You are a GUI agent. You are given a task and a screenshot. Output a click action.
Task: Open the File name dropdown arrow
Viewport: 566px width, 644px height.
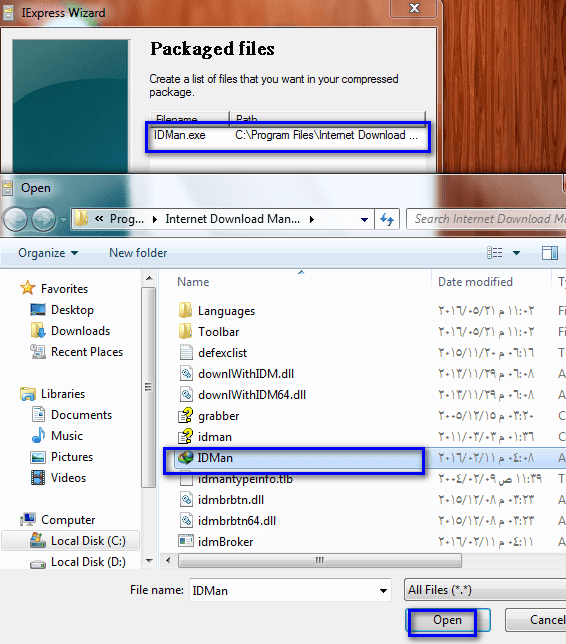[383, 591]
